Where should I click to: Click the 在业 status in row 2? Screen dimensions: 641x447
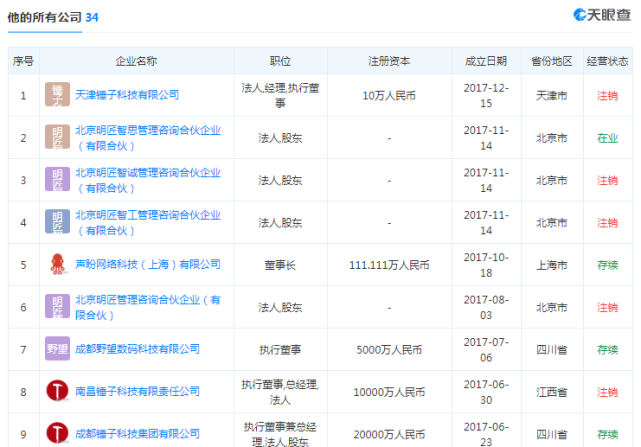(607, 138)
